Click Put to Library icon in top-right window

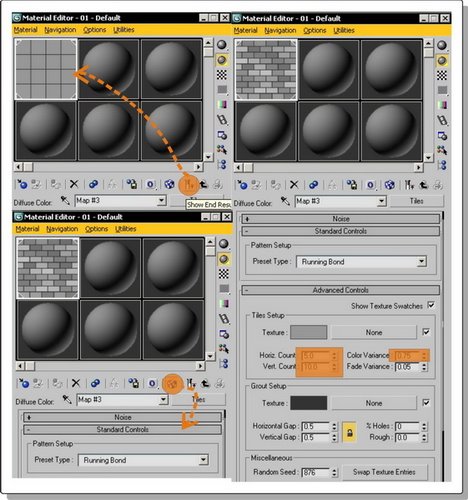[x=352, y=185]
